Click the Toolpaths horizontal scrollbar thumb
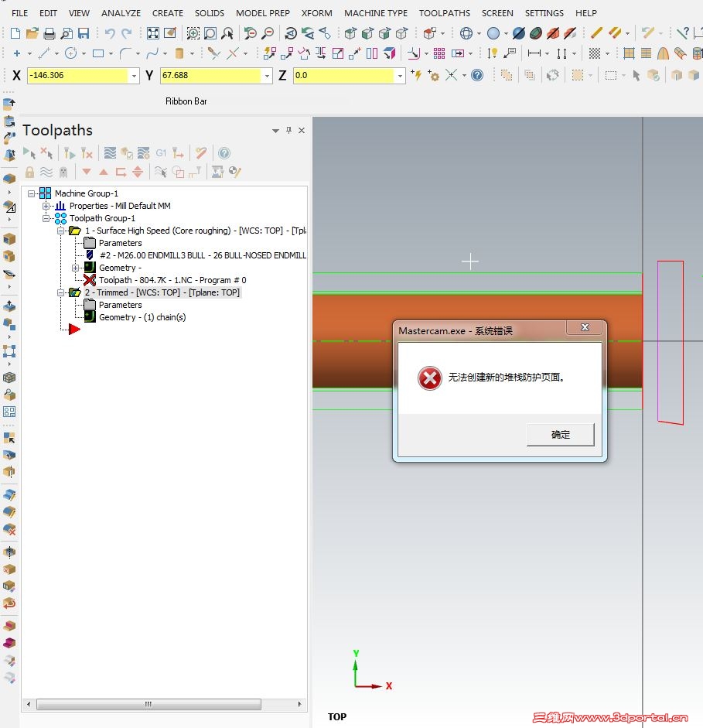 tap(148, 704)
